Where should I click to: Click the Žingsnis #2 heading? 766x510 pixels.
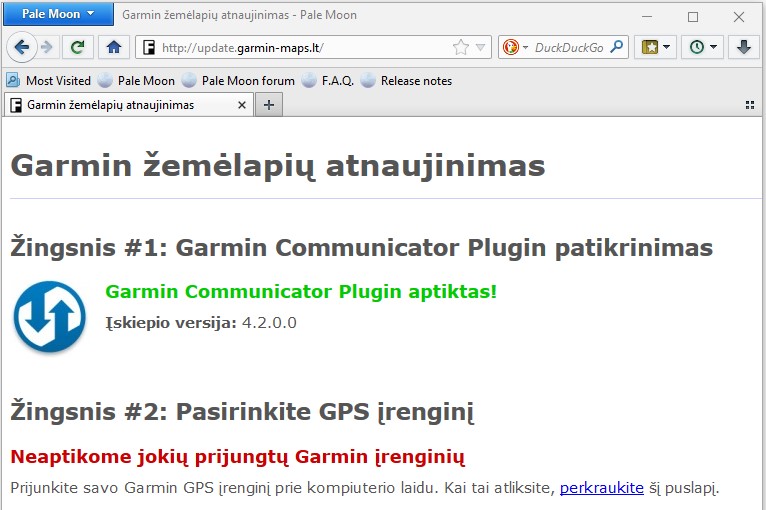242,411
